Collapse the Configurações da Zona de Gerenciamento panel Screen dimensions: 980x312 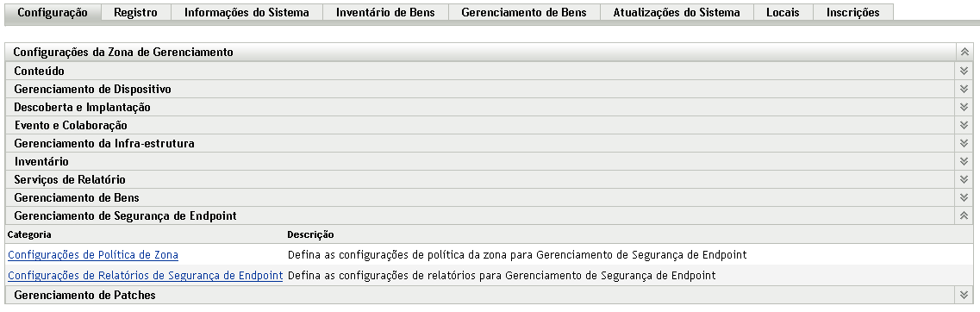pos(964,52)
